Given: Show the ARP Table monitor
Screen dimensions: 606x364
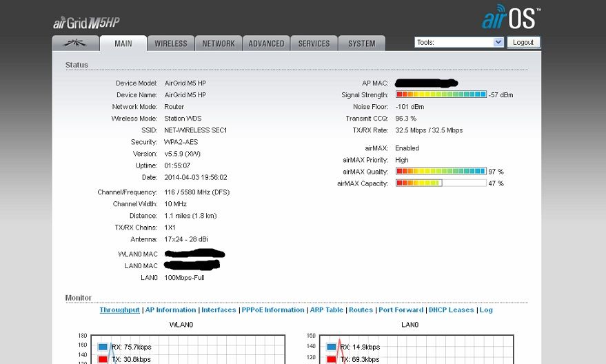Looking at the screenshot, I should coord(326,310).
